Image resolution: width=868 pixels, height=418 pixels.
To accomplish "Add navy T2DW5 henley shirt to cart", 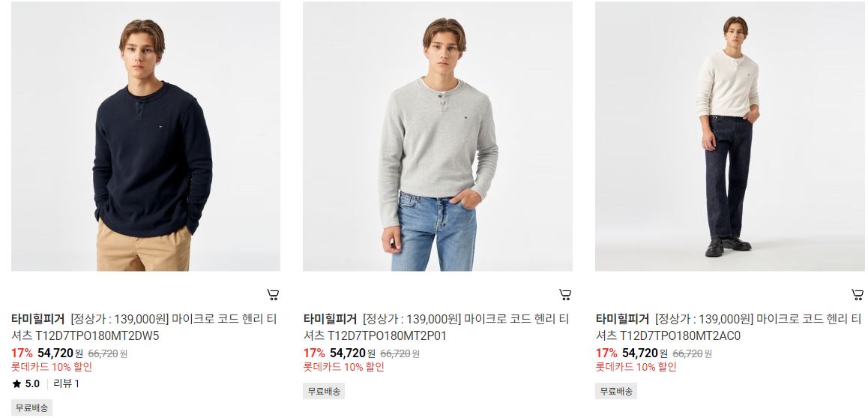I will [272, 294].
